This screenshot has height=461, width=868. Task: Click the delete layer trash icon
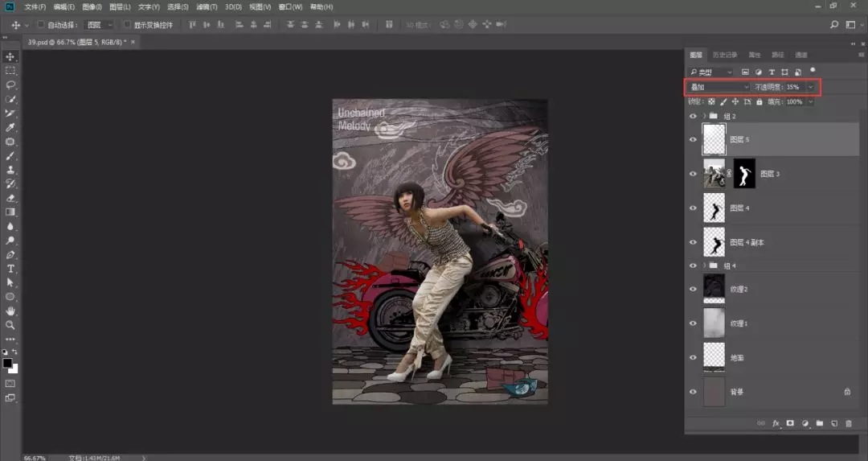tap(848, 422)
